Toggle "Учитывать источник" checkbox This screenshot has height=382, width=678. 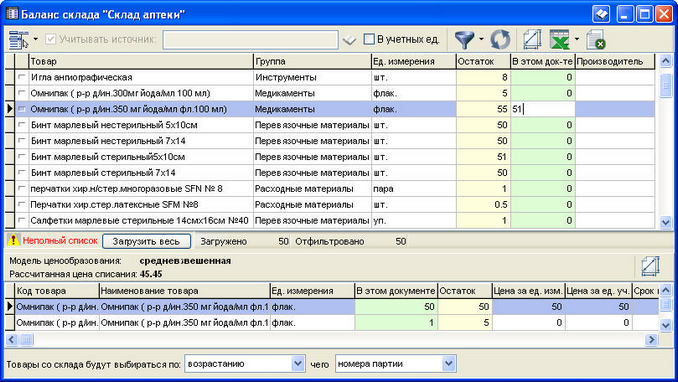pos(51,39)
